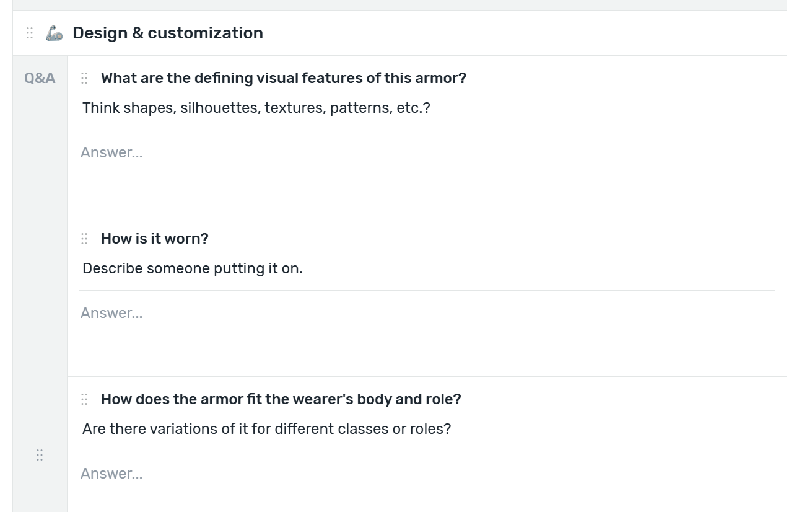
Task: Click the 'Think shapes, silhouettes, textures' hint text
Action: [256, 108]
